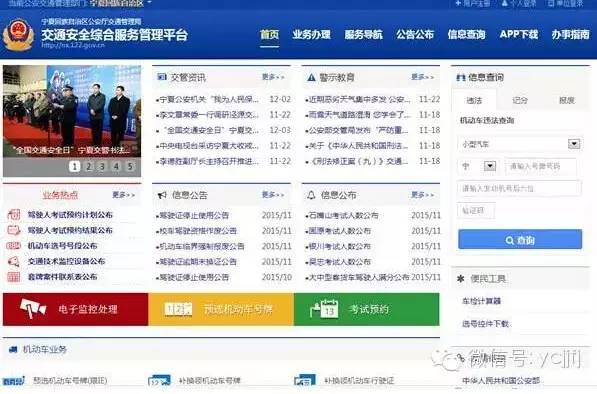Click the 补换领机动车号牌 icon
Image resolution: width=597 pixels, height=394 pixels.
point(159,380)
